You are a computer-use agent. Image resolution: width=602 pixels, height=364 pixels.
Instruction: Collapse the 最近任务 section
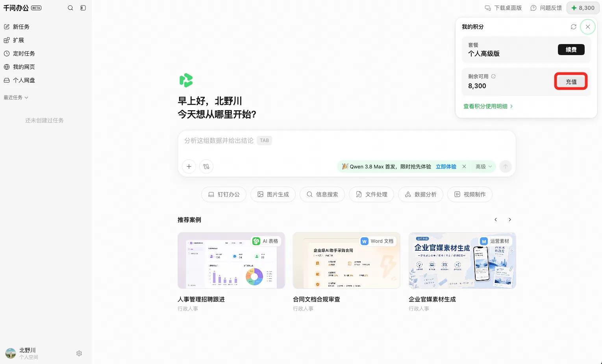16,98
